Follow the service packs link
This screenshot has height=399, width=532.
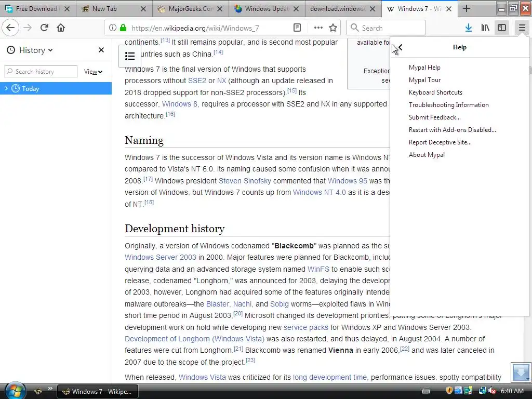click(305, 327)
